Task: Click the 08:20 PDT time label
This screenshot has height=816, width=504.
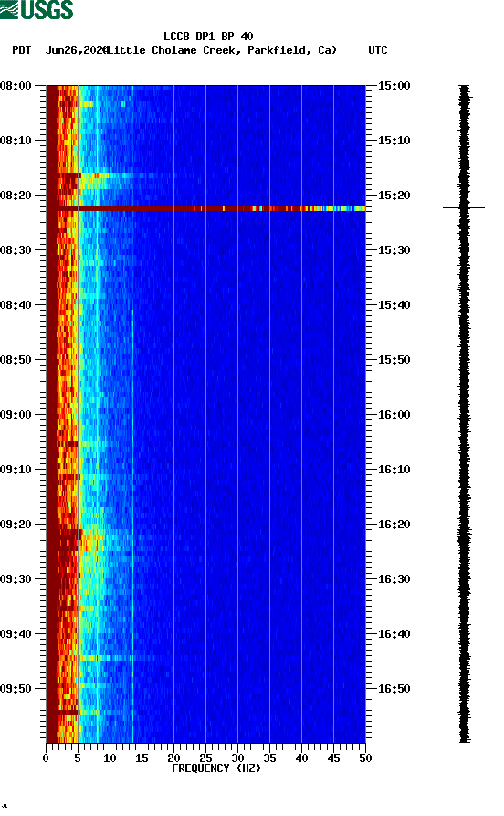Action: (x=16, y=196)
